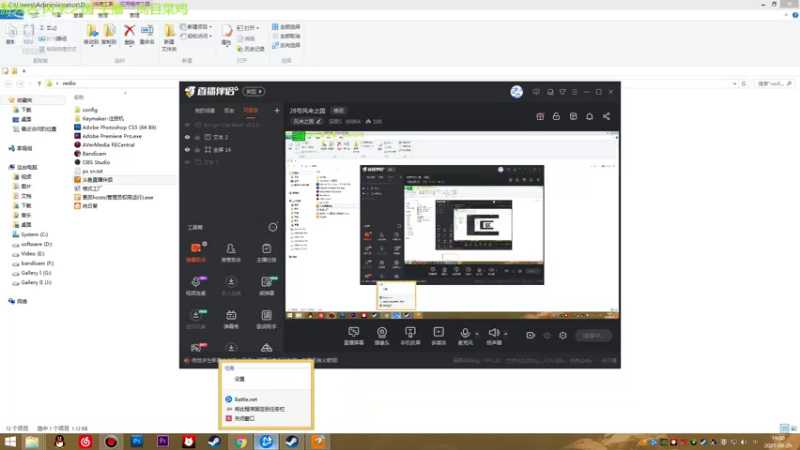Click the 重命名 rename icon in Explorer ribbon
The image size is (800, 450).
tap(147, 35)
